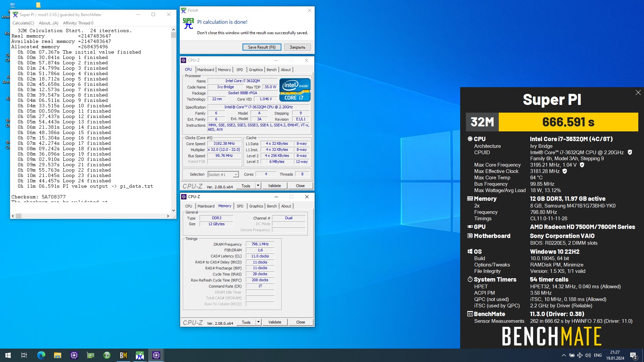Image resolution: width=644 pixels, height=362 pixels.
Task: Click the active CPU-Z taskbar icon beside Super PI
Action: 156,355
